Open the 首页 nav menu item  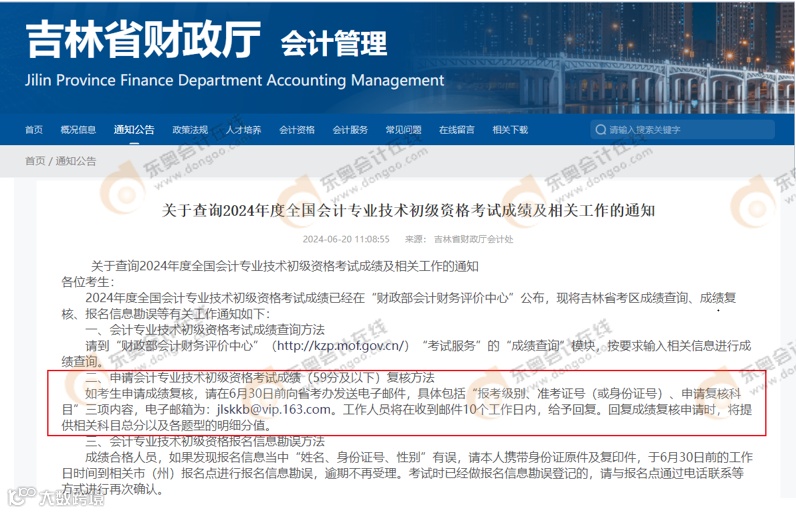point(34,130)
